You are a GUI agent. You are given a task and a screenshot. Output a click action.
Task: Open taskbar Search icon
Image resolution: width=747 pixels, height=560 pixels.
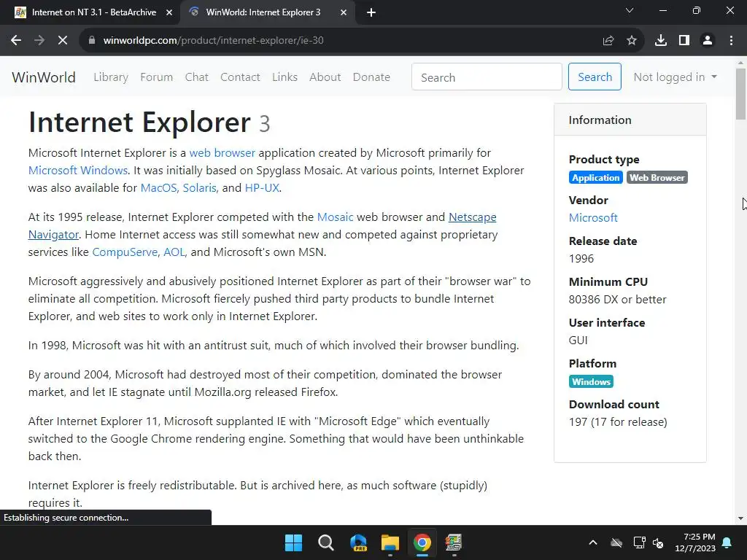[326, 542]
